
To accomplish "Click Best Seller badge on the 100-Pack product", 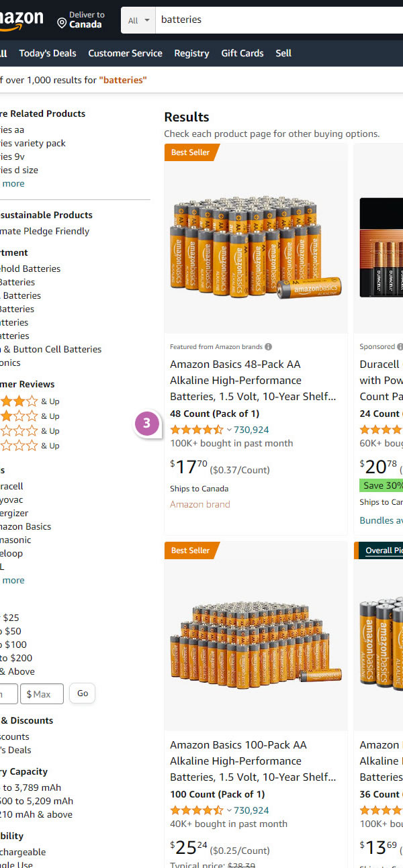I will tap(190, 550).
